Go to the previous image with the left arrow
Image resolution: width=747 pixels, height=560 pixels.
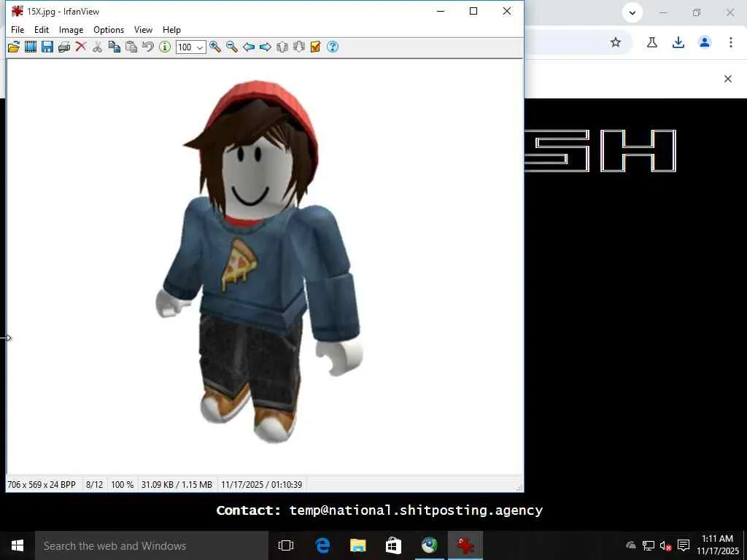(249, 47)
